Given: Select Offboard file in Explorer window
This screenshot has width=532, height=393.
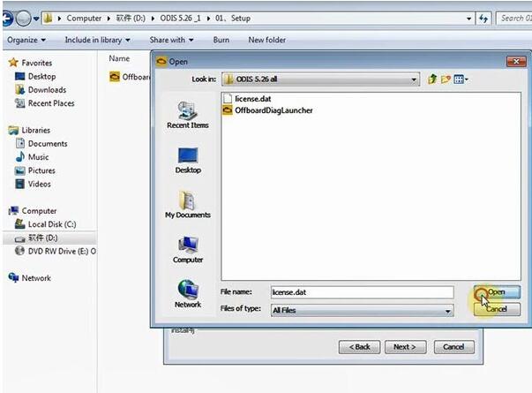Looking at the screenshot, I should (130, 77).
